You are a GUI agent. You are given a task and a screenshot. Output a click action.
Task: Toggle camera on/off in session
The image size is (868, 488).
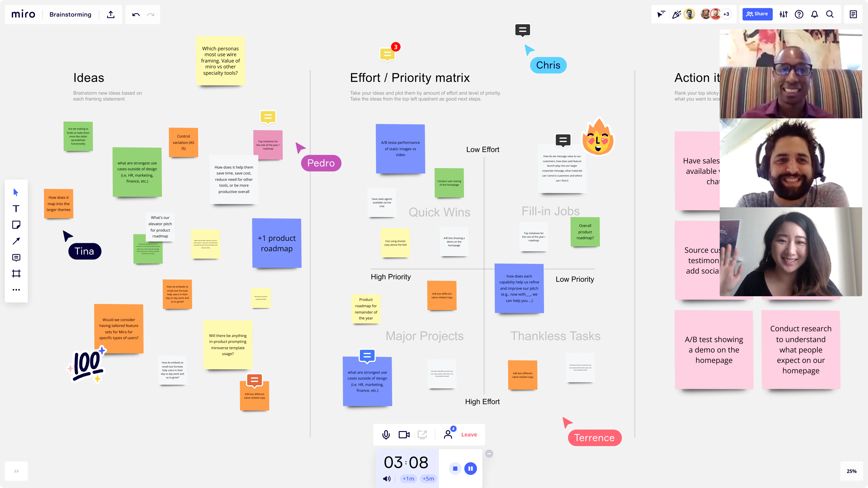pos(404,434)
